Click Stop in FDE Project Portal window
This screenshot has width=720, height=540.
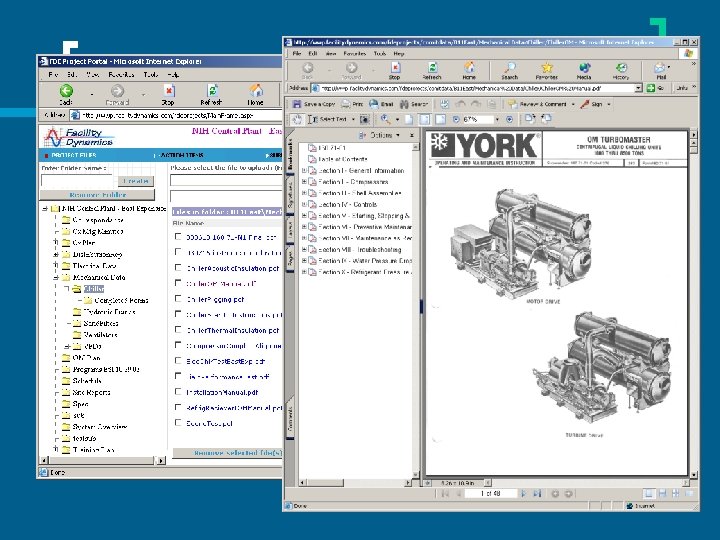click(x=169, y=95)
